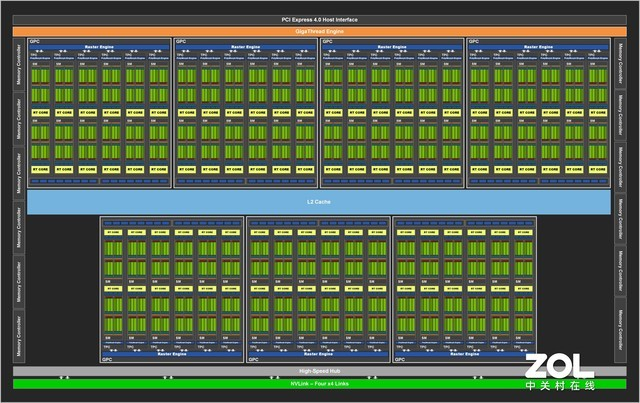Select Raster Engine bar in bottom-left GPC

click(x=172, y=355)
